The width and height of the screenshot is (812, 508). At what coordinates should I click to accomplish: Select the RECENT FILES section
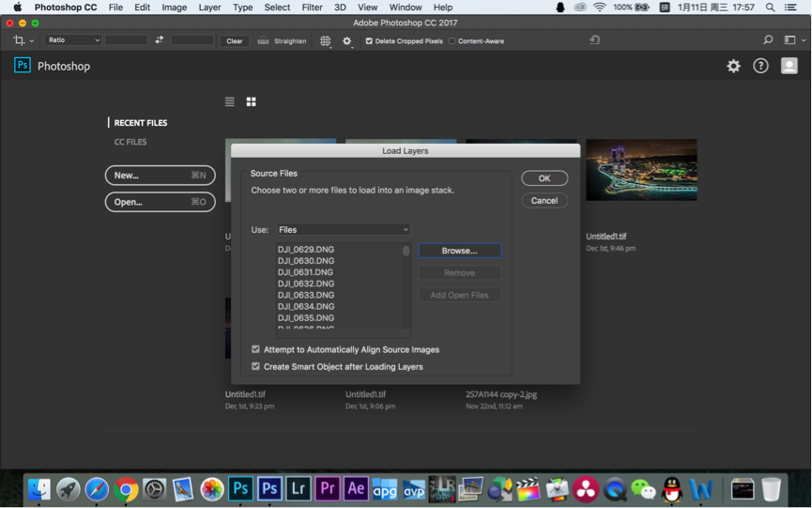tap(140, 123)
